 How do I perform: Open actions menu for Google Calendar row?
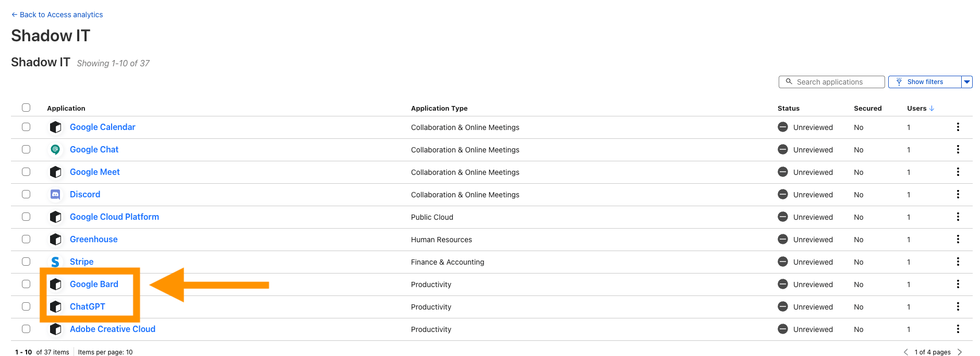[x=958, y=127]
